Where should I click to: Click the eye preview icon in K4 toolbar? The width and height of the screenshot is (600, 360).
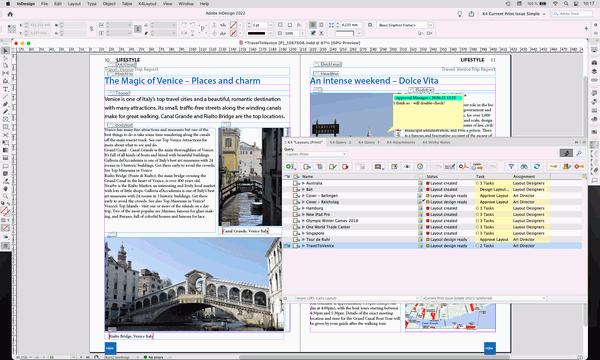pos(407,166)
